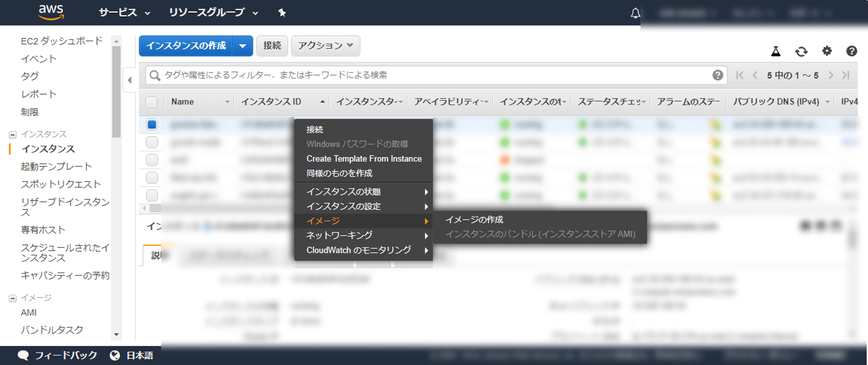Focus the tag and attribute search field

[436, 75]
